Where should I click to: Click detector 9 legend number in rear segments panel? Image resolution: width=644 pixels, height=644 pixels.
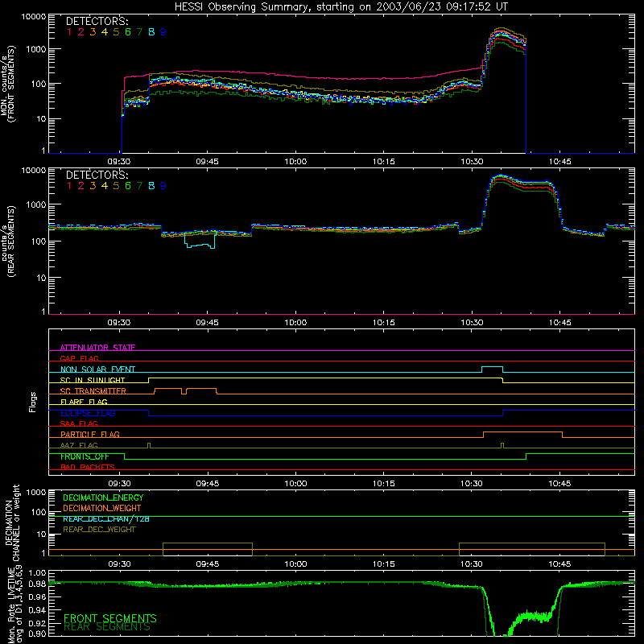click(x=163, y=186)
